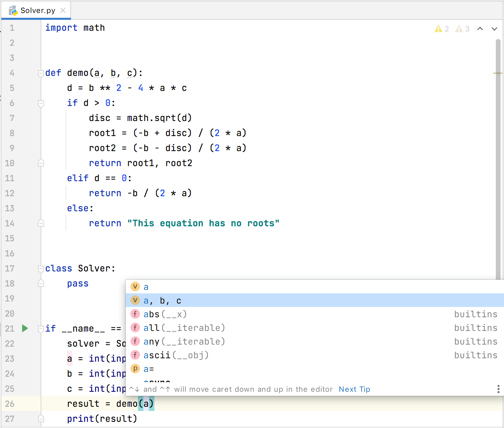Set a breakpoint in the gutter of line 7
504x428 pixels.
27,118
